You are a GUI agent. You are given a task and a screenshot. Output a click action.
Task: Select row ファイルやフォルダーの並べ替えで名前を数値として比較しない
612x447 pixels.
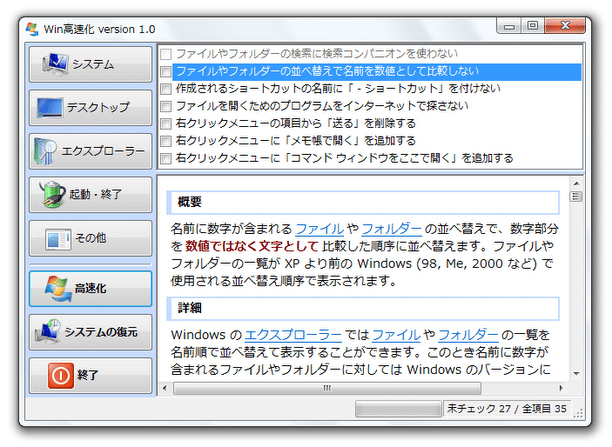tap(377, 71)
